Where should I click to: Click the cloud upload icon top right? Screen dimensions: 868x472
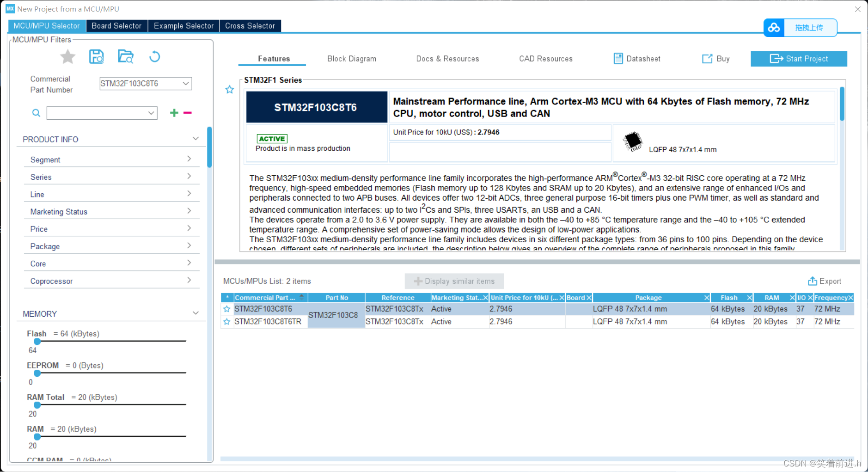774,28
